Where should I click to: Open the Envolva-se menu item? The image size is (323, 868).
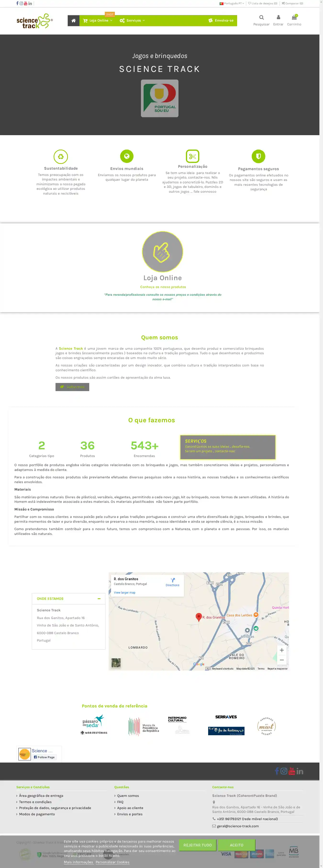221,21
